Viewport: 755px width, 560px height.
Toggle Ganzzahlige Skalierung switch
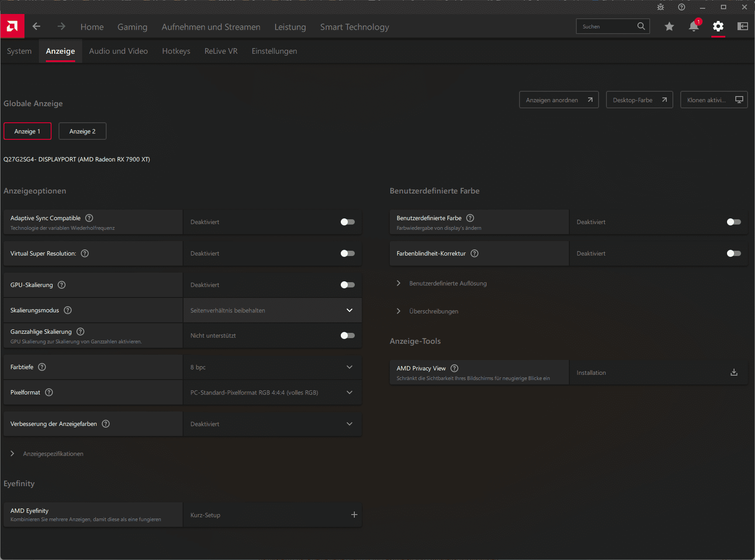(348, 335)
